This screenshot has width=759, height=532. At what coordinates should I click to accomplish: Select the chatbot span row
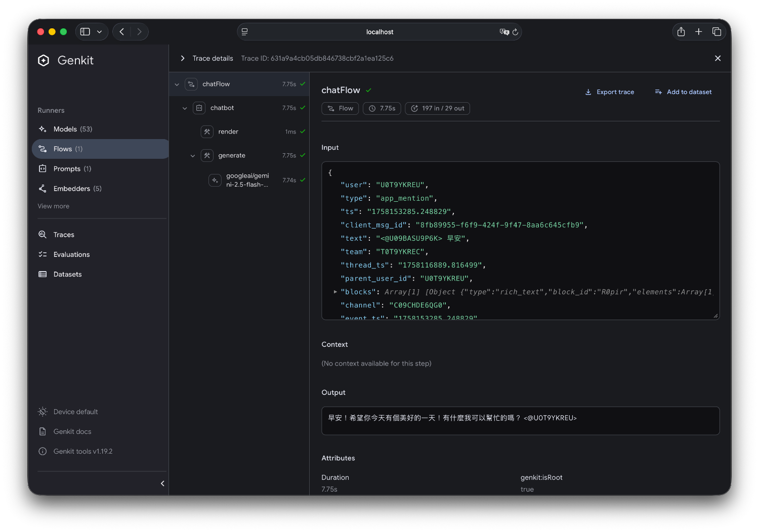239,108
